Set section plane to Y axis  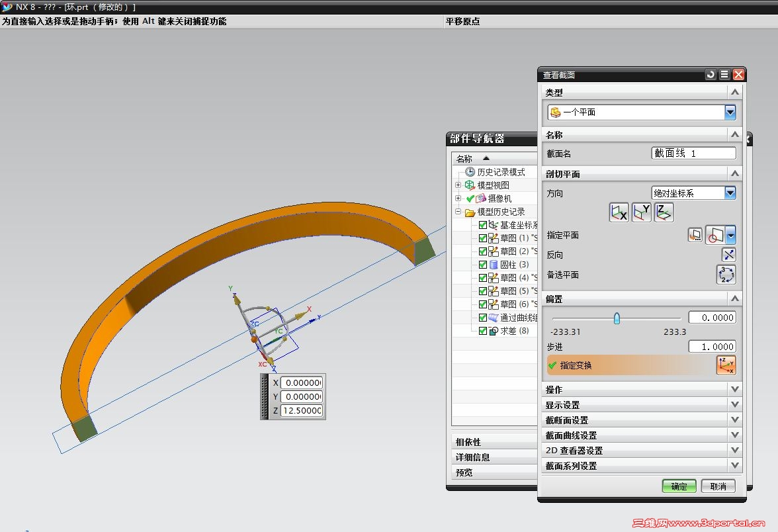641,212
